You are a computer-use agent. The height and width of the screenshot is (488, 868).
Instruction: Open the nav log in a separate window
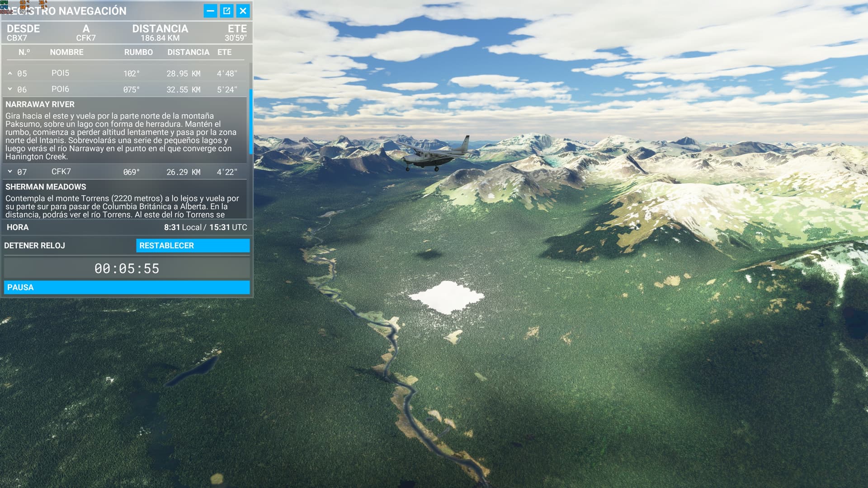227,11
